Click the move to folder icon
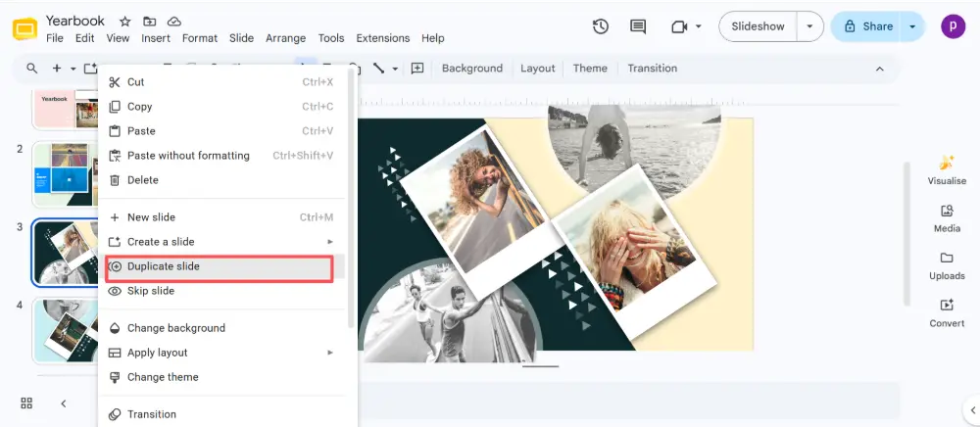980x427 pixels. point(149,22)
